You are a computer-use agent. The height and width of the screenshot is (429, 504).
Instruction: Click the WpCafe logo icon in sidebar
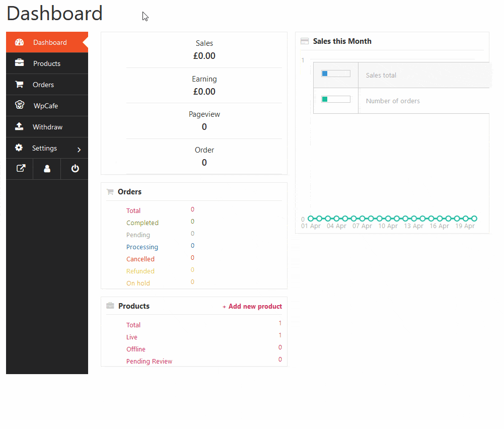click(x=20, y=105)
